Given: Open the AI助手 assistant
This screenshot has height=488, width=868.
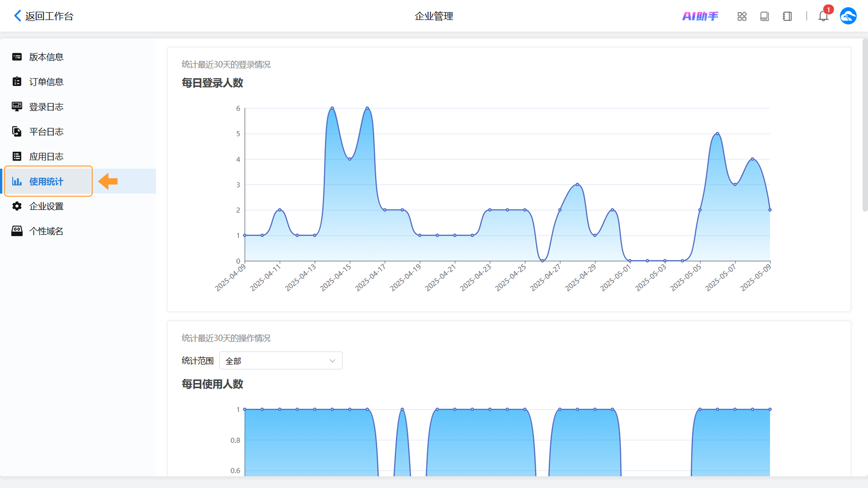Looking at the screenshot, I should 700,16.
